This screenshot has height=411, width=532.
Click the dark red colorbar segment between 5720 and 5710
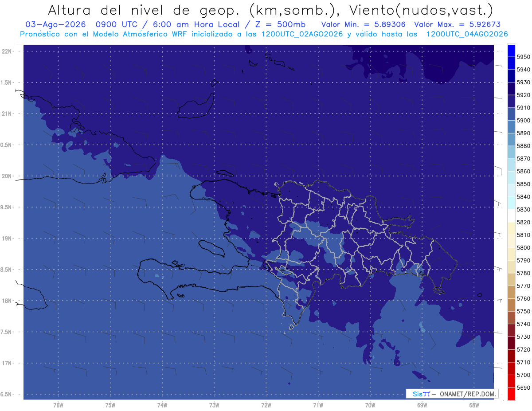[511, 356]
